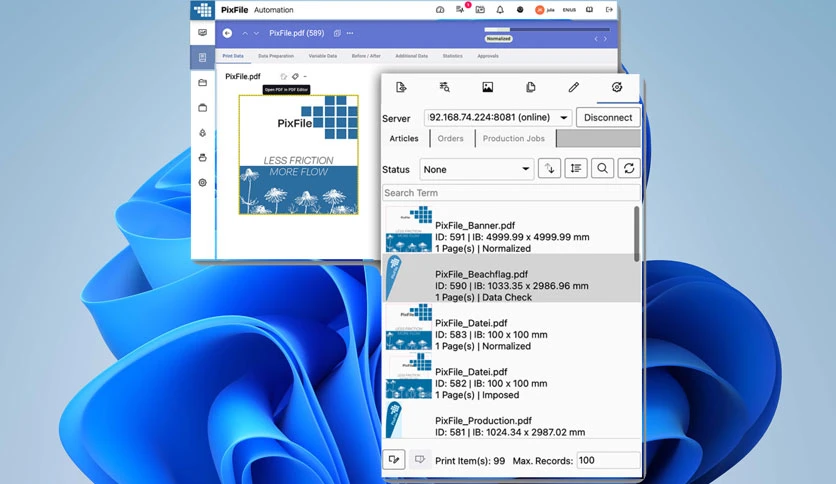Open the Before / After tab

click(366, 56)
